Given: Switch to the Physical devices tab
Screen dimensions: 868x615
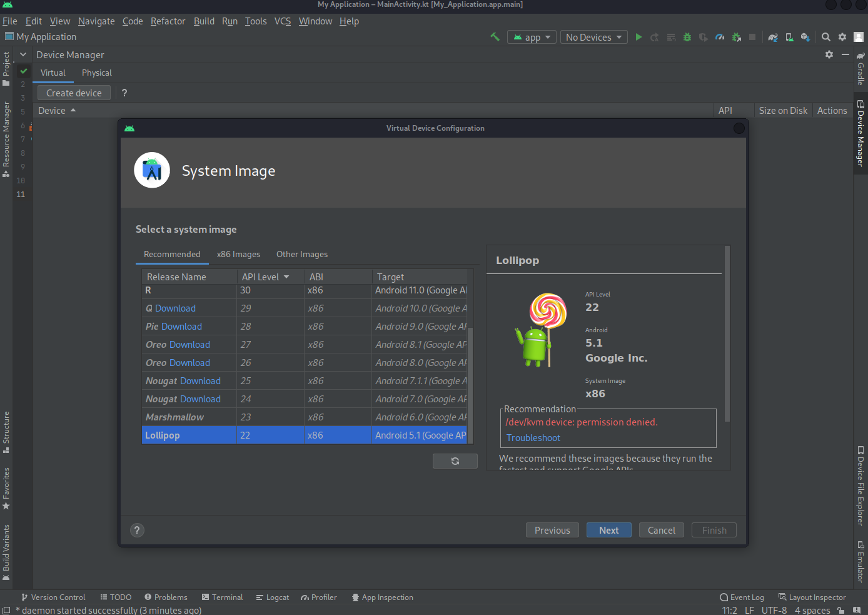Looking at the screenshot, I should [97, 73].
